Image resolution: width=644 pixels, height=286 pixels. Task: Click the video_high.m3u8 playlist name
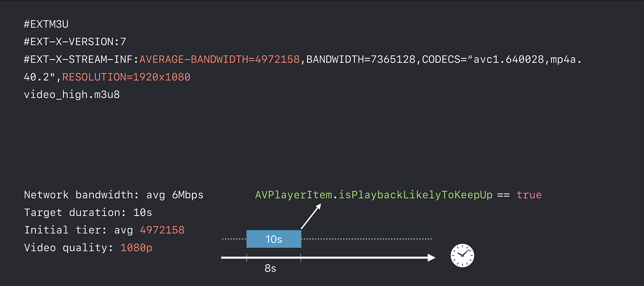pos(72,95)
